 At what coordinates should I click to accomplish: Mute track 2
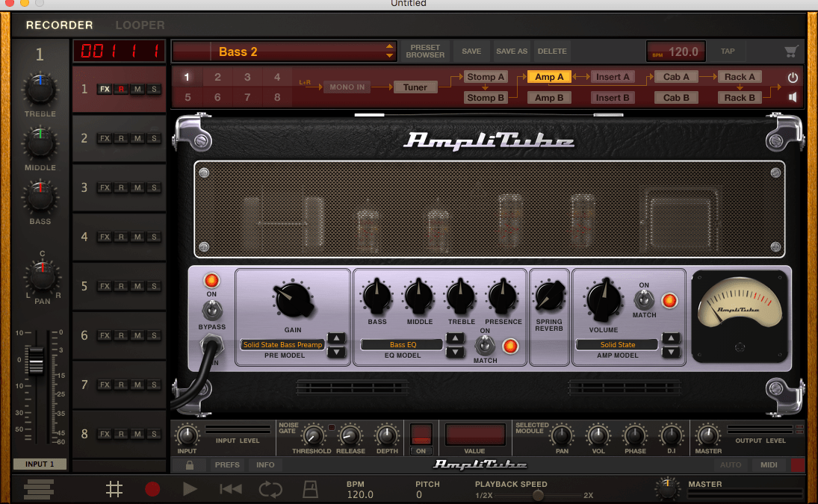click(137, 139)
